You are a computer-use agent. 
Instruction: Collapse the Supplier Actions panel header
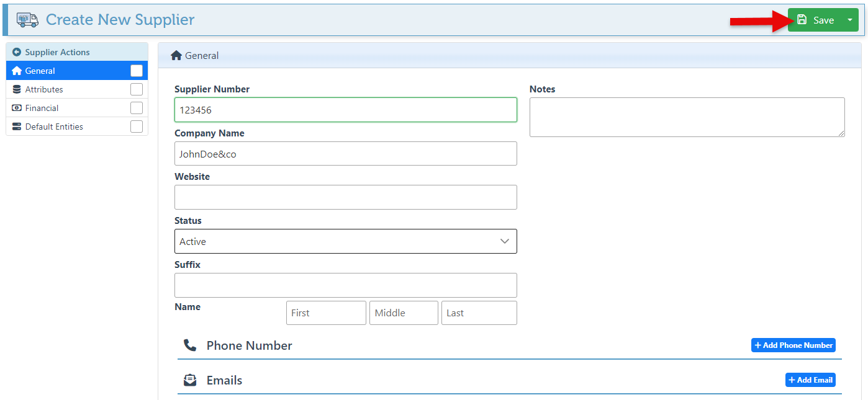point(57,53)
